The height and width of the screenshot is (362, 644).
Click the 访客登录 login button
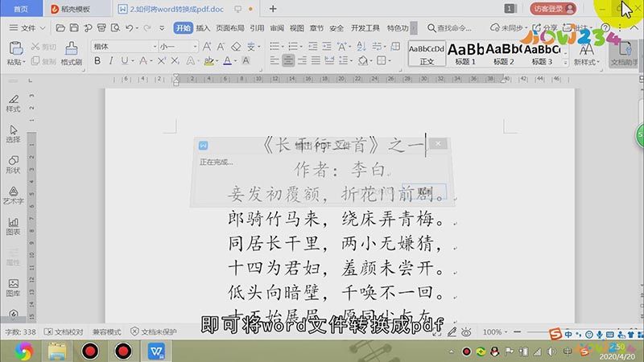click(553, 9)
